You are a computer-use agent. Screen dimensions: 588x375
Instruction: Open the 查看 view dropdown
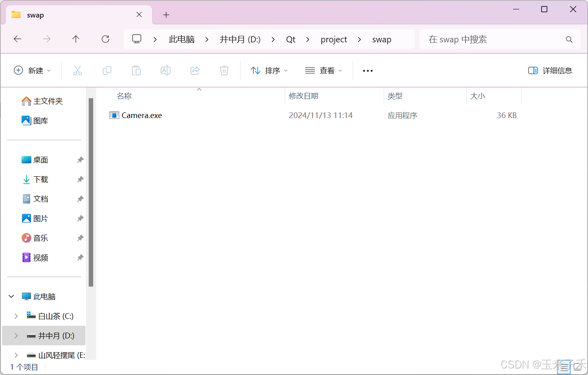324,70
